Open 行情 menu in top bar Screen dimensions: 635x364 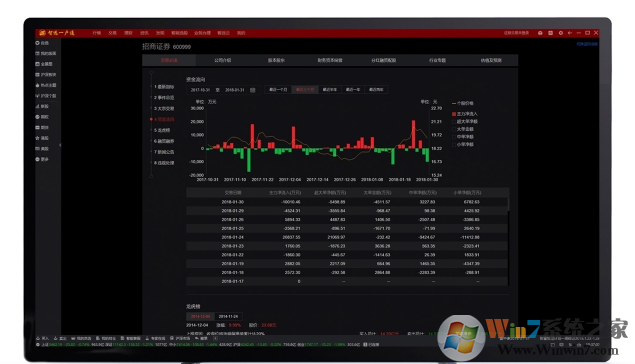pos(96,33)
